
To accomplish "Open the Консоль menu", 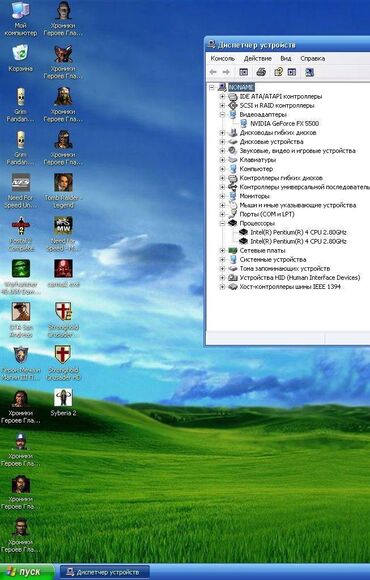I will (x=222, y=58).
